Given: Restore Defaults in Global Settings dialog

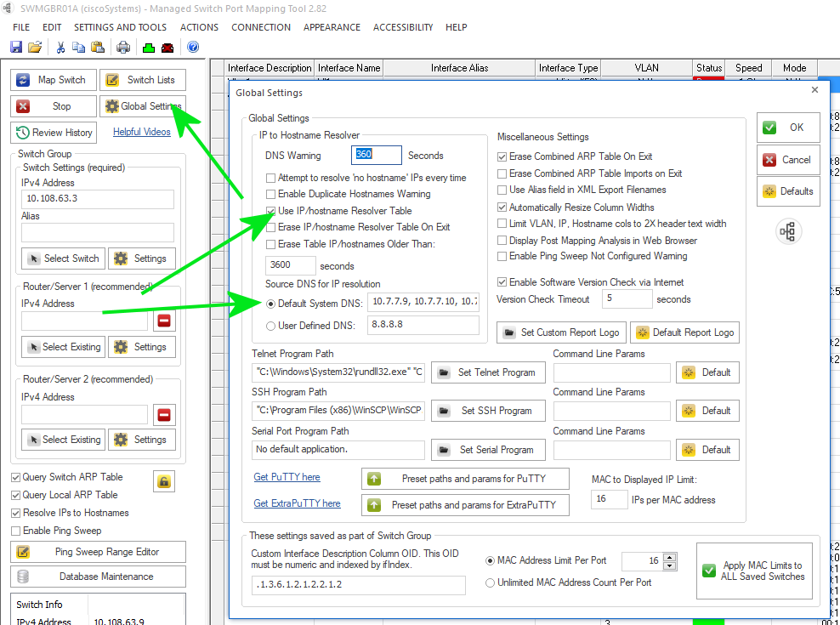Looking at the screenshot, I should (788, 191).
